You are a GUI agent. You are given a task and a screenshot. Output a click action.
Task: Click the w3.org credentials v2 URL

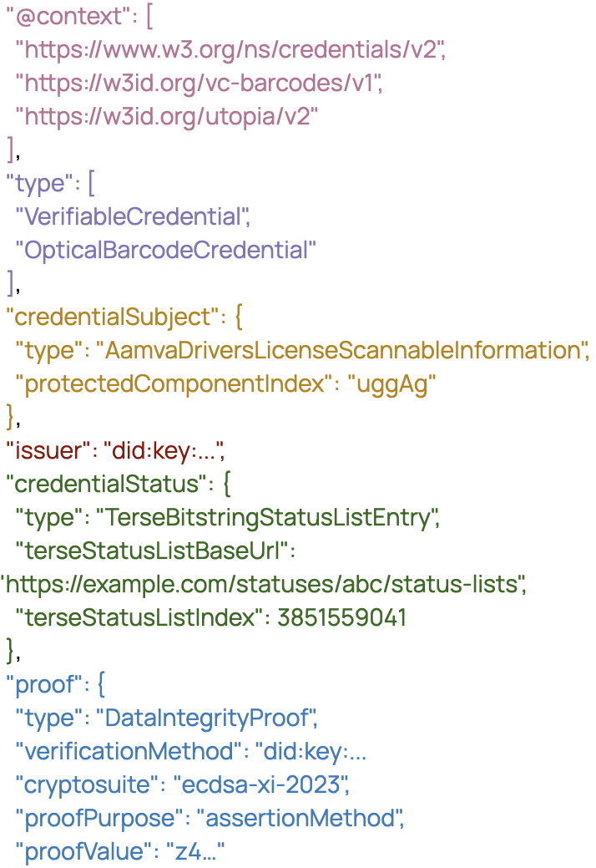[230, 50]
